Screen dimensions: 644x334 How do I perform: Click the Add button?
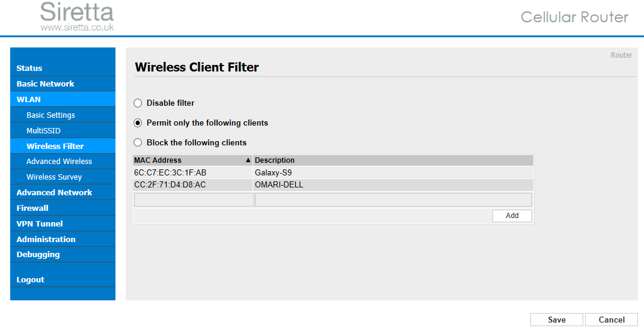tap(512, 216)
